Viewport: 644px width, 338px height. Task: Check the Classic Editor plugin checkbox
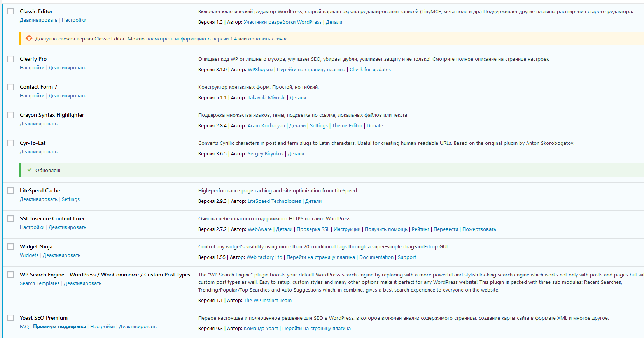[x=10, y=11]
